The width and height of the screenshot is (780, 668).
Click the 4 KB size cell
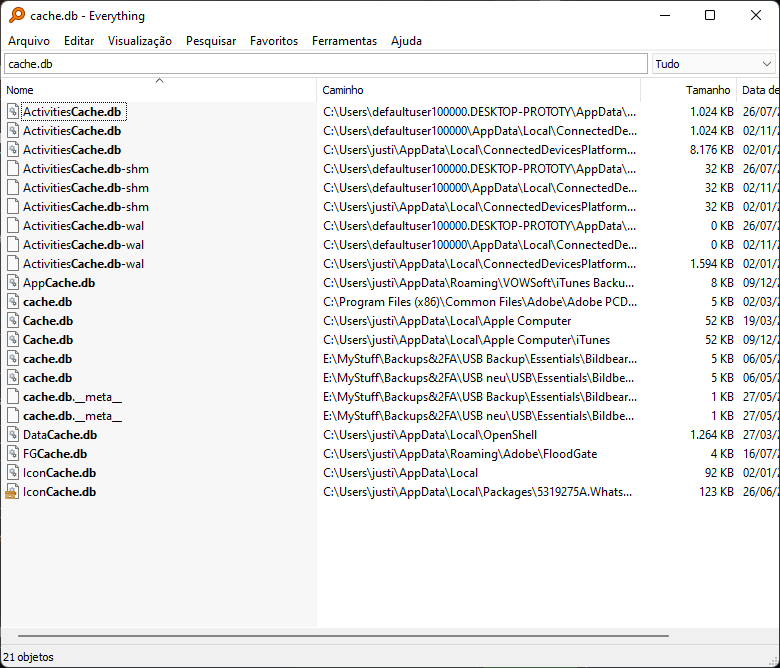[x=722, y=454]
